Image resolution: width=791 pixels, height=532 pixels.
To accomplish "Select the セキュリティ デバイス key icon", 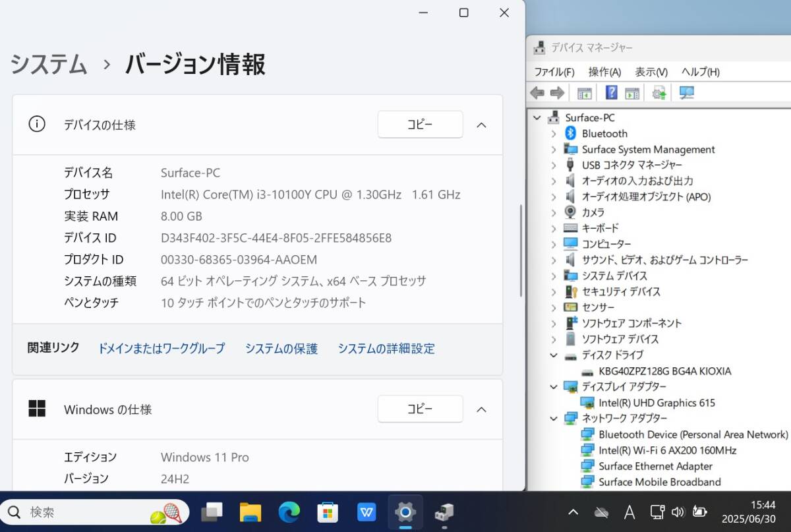I will [x=571, y=292].
